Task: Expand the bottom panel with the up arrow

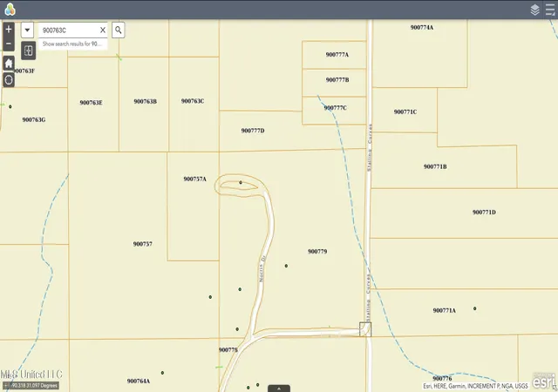Action: 279,389
